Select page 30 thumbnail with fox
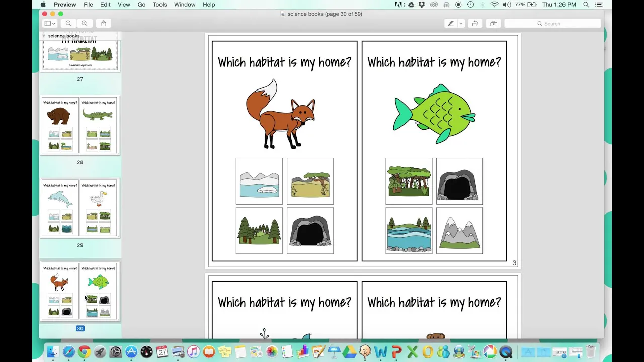 pos(80,291)
